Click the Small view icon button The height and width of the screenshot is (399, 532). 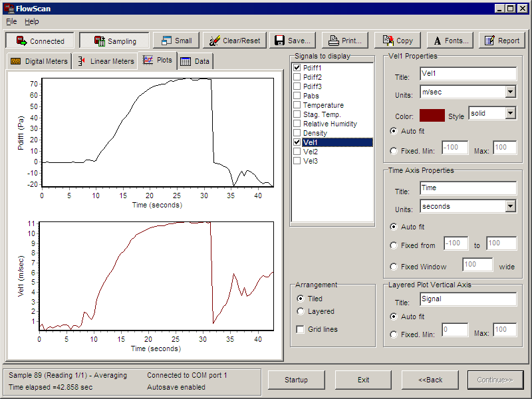(176, 41)
